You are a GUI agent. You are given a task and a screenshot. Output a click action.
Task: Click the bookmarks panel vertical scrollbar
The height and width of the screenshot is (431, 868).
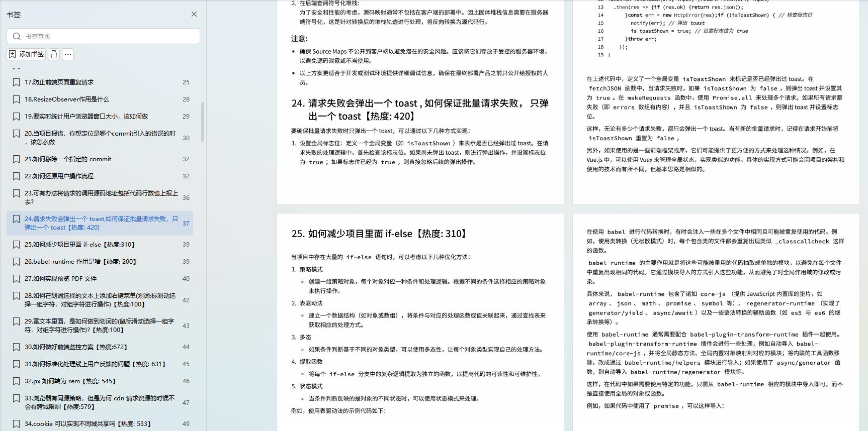(203, 122)
